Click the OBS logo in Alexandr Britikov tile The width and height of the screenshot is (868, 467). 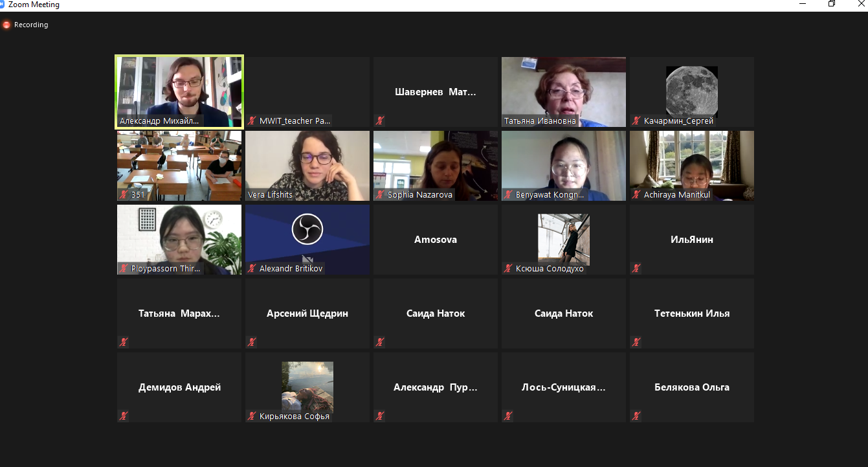(307, 229)
